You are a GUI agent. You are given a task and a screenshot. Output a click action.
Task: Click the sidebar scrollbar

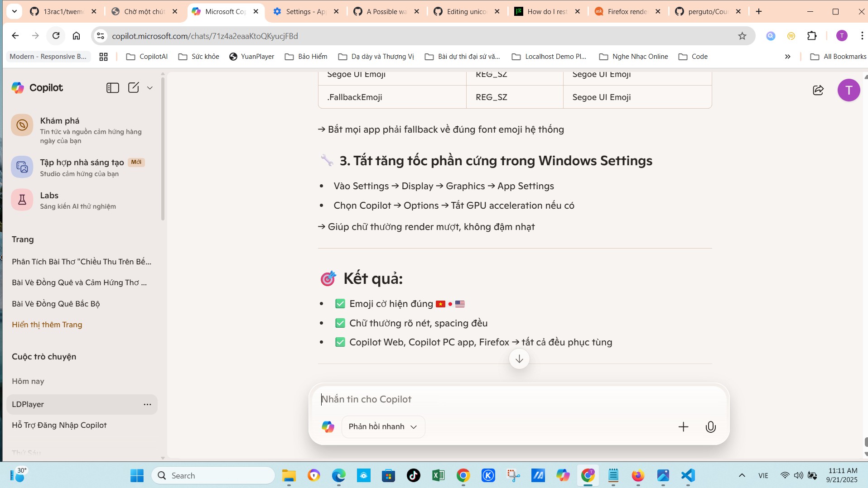click(163, 149)
